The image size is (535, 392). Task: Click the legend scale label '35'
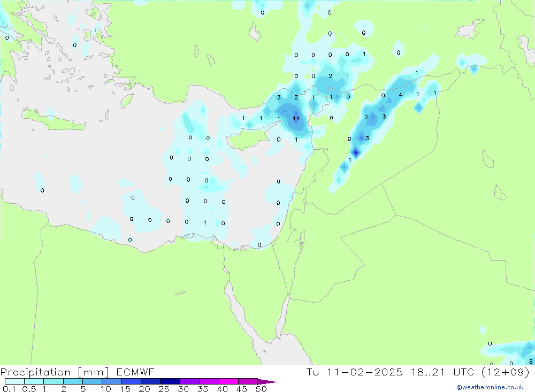(x=203, y=389)
